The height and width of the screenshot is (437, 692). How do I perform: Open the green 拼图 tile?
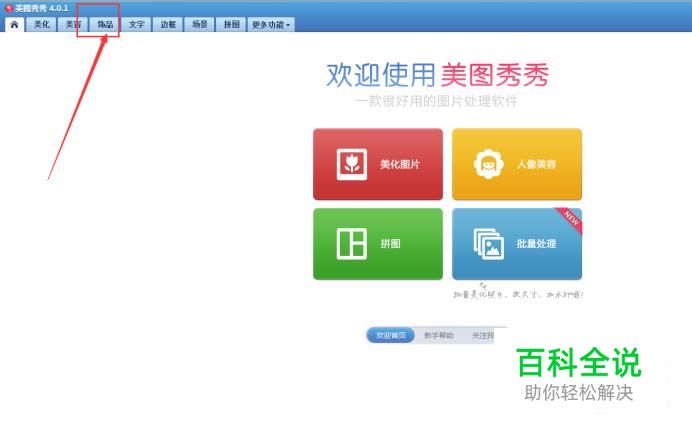(378, 244)
